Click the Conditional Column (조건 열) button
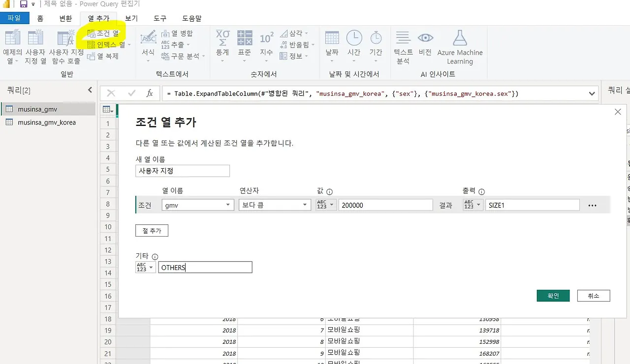This screenshot has height=364, width=630. pyautogui.click(x=103, y=33)
